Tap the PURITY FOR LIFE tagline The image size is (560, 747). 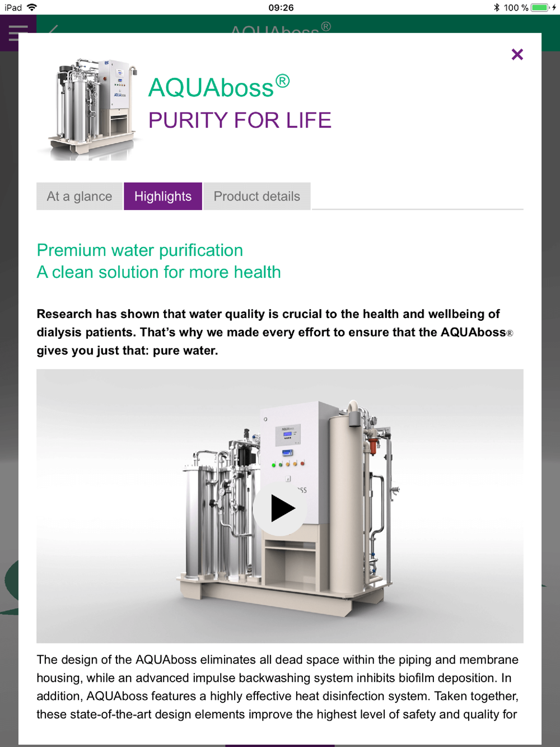(240, 120)
